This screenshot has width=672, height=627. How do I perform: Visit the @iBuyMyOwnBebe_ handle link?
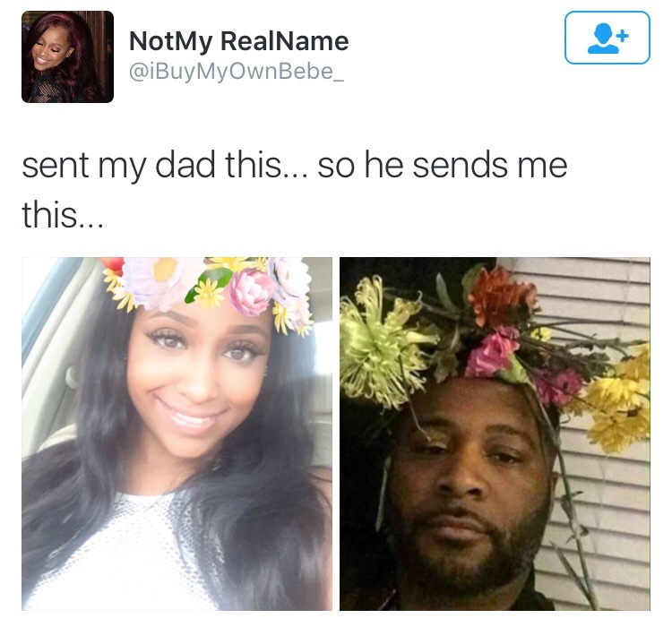click(237, 71)
